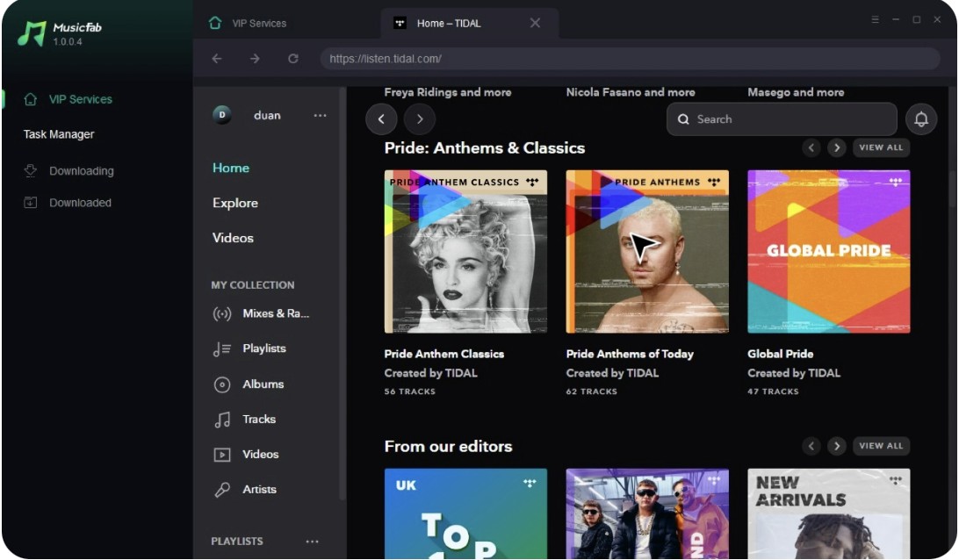Viewport: 959px width, 560px height.
Task: Click the listen.tidal.com address bar
Action: 630,59
